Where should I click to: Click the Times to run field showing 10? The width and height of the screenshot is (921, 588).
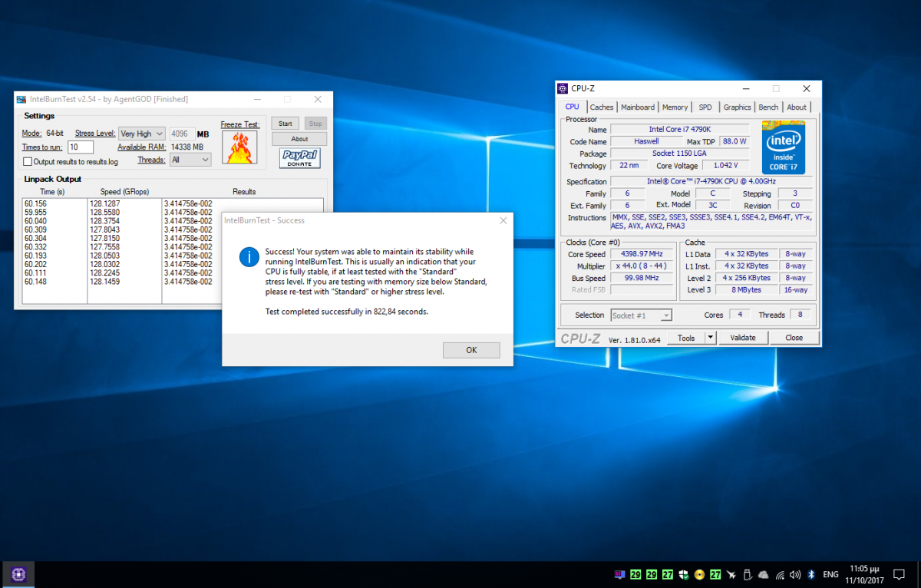click(81, 147)
